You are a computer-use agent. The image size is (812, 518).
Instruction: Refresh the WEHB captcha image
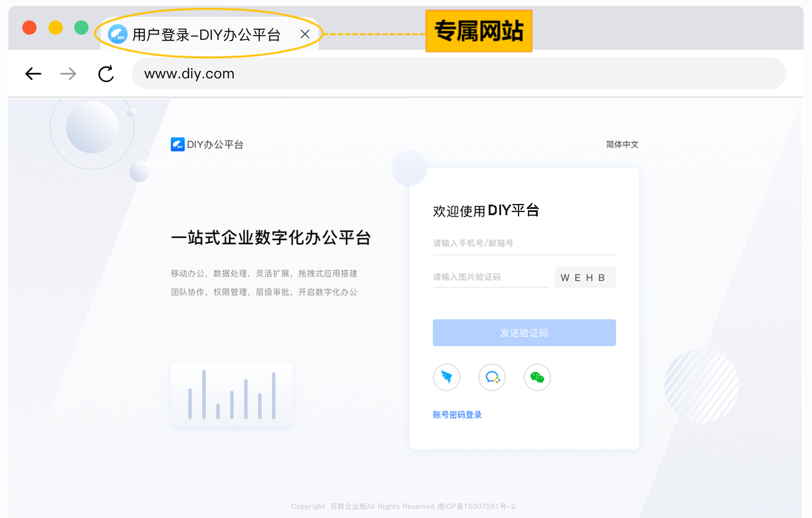tap(584, 277)
